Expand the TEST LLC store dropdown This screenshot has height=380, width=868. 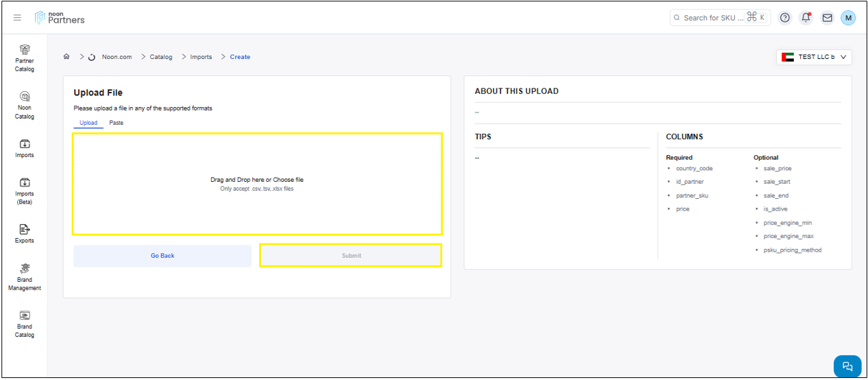pyautogui.click(x=814, y=57)
